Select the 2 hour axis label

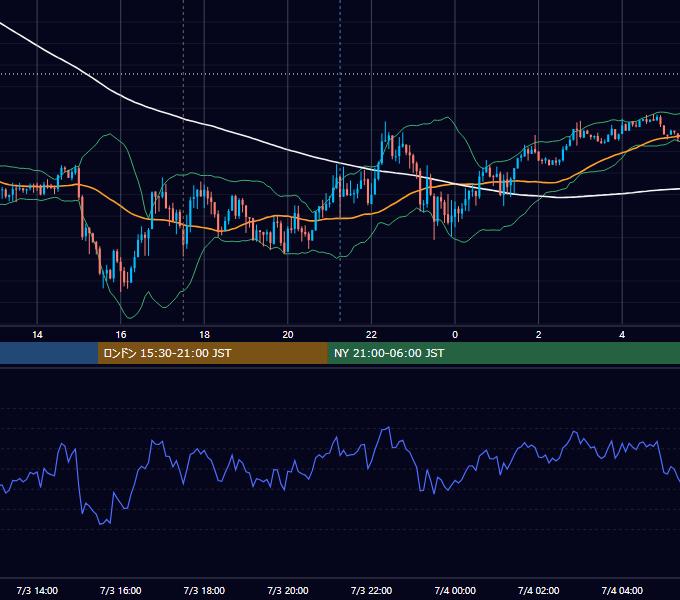539,335
